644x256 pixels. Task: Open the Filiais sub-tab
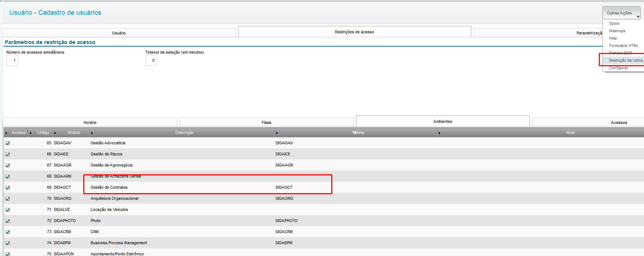pyautogui.click(x=266, y=122)
